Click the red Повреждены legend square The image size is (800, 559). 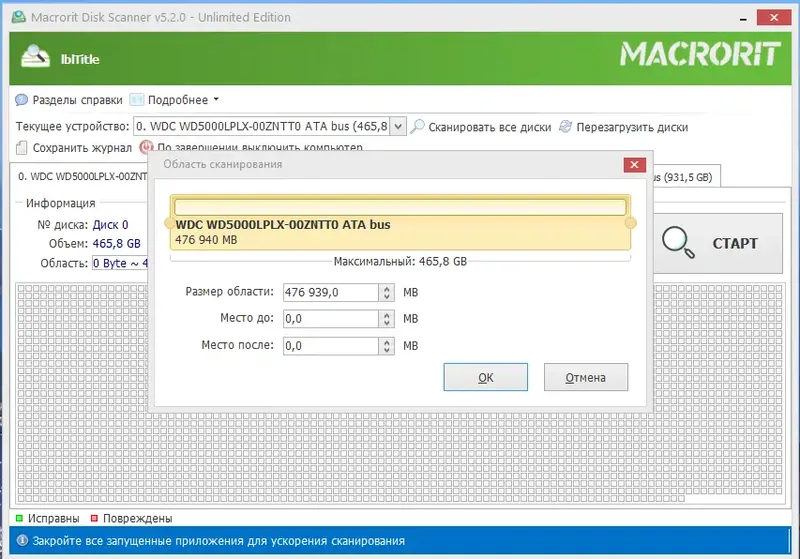94,518
